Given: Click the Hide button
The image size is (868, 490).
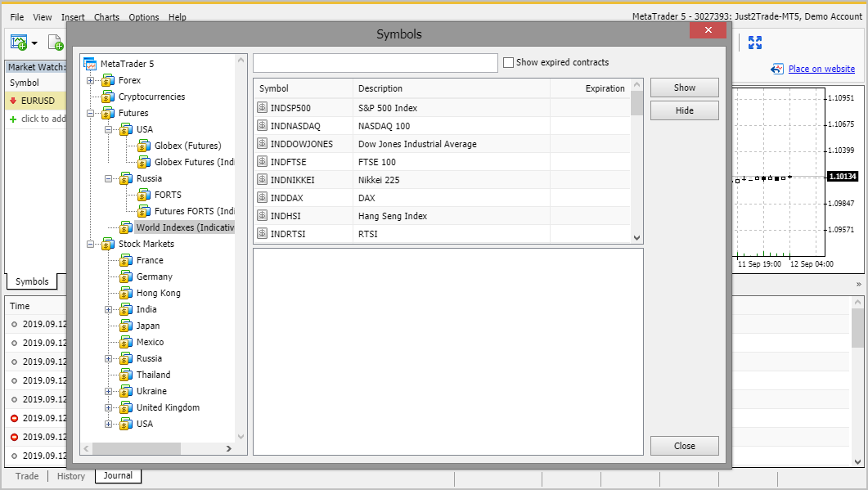Looking at the screenshot, I should [x=685, y=110].
